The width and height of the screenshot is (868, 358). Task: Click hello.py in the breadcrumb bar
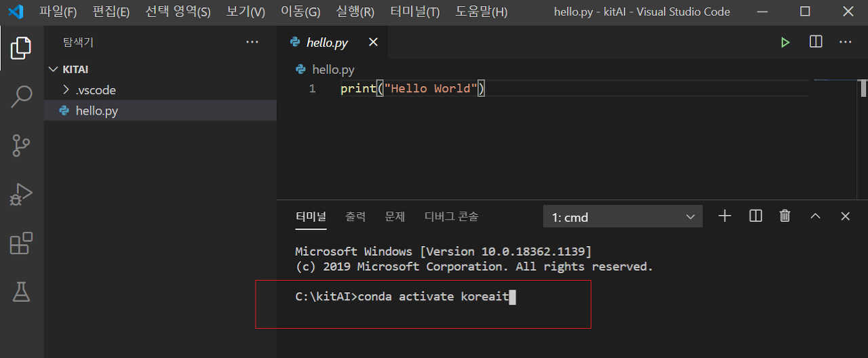click(x=333, y=69)
